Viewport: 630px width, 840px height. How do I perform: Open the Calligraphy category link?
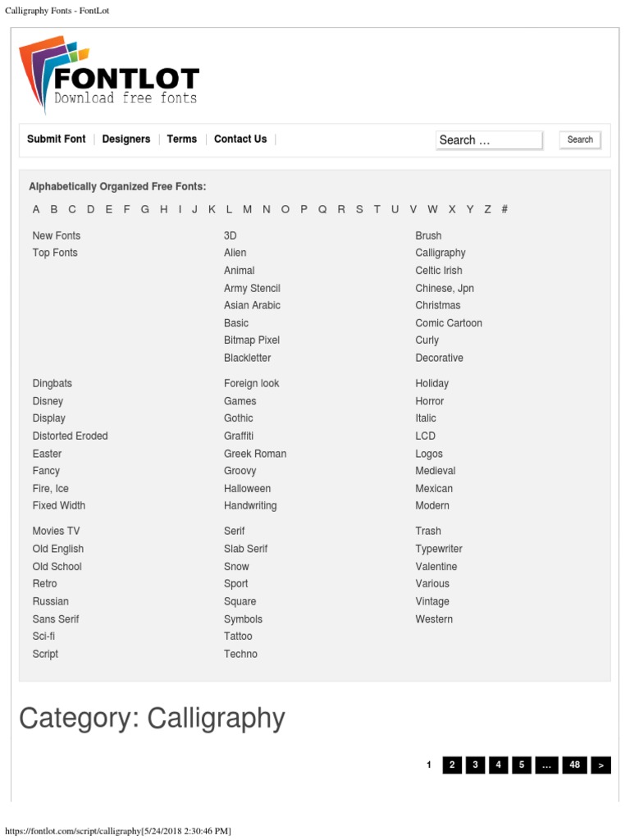441,253
